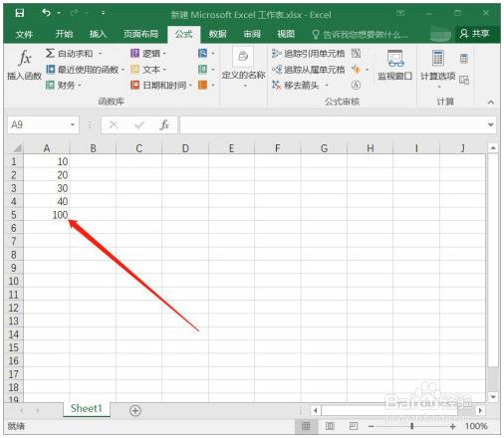Viewport: 504px width, 438px height.
Task: Collapse the ribbon with the chevron arrow
Action: point(491,103)
